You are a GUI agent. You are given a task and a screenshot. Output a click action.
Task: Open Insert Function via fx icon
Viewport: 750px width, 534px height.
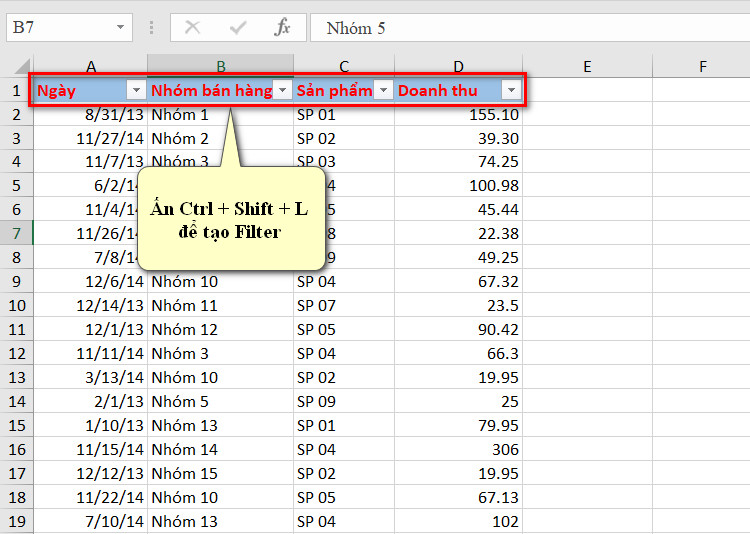pos(282,27)
